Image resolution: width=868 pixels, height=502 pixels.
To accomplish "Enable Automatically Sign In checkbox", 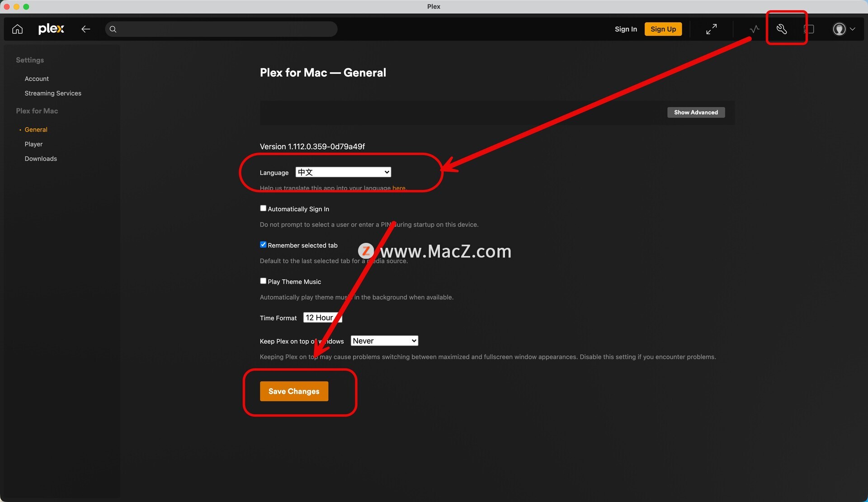I will click(x=263, y=208).
